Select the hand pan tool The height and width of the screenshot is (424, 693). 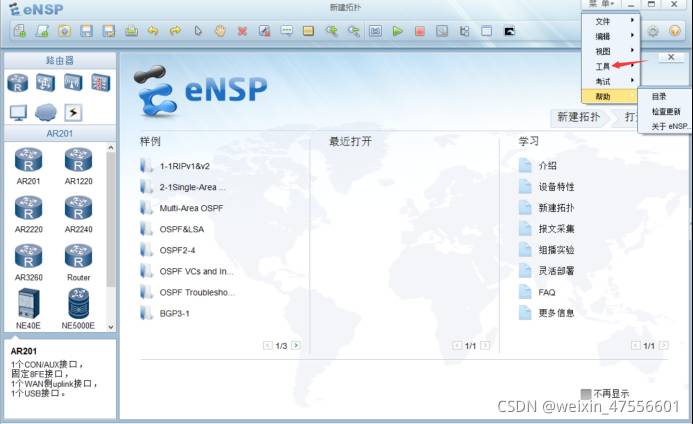[220, 31]
